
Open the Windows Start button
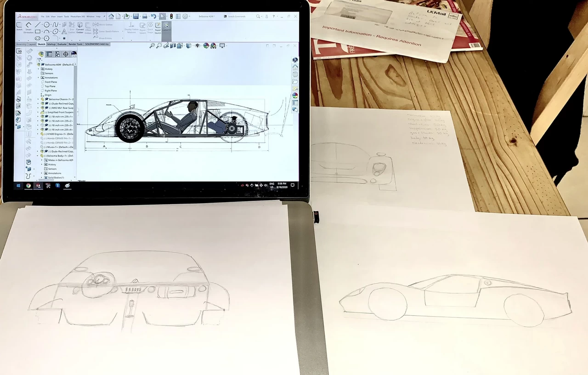[18, 186]
